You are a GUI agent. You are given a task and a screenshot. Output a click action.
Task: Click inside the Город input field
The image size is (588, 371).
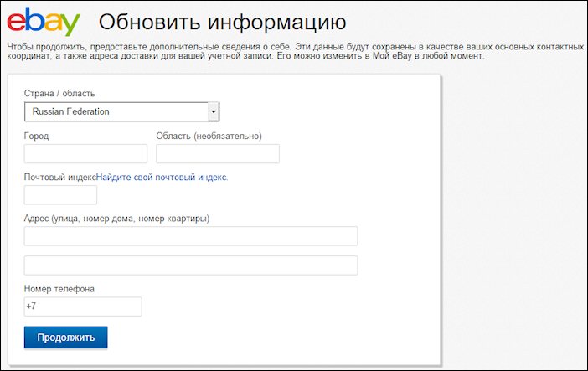point(85,154)
